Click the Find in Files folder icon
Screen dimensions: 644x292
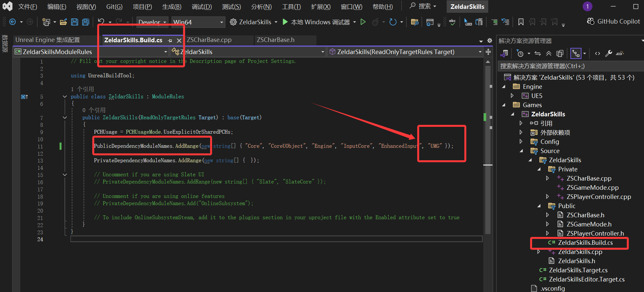[x=415, y=22]
